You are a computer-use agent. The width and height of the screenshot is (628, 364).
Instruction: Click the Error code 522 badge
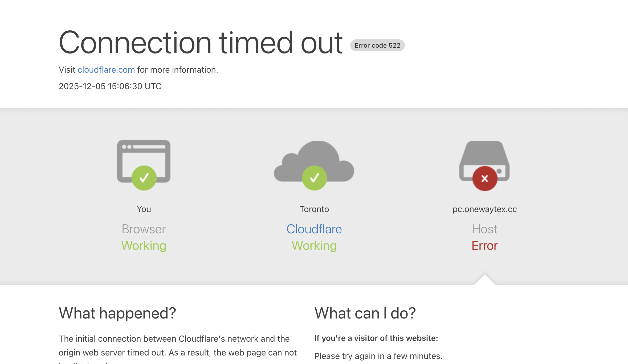tap(377, 45)
